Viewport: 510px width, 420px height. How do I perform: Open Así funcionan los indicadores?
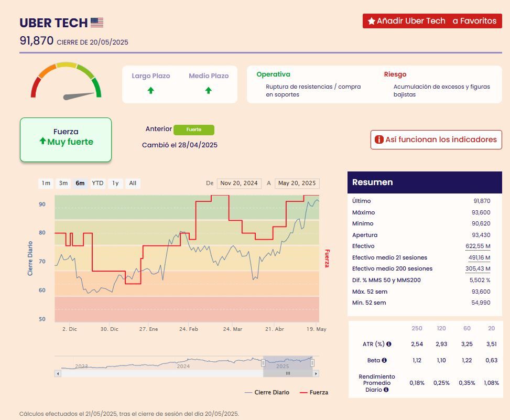point(436,140)
